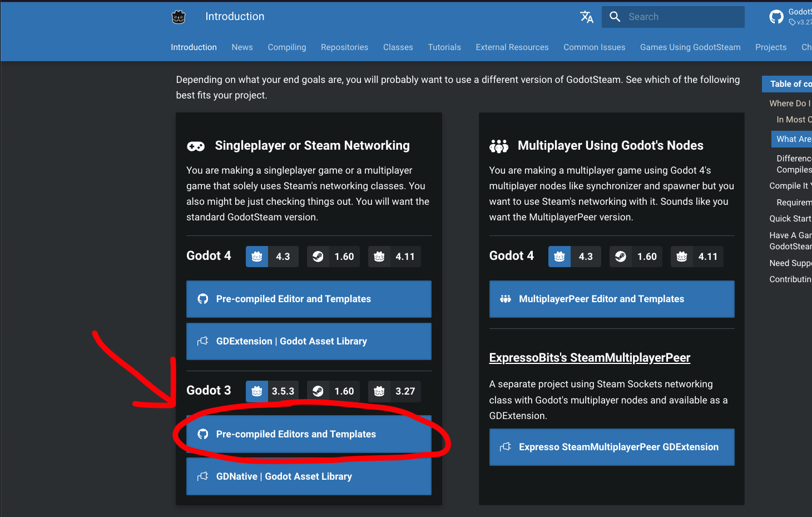Click the Steam 1.60 badge in Singleplayer Godot 4 row

coord(333,257)
